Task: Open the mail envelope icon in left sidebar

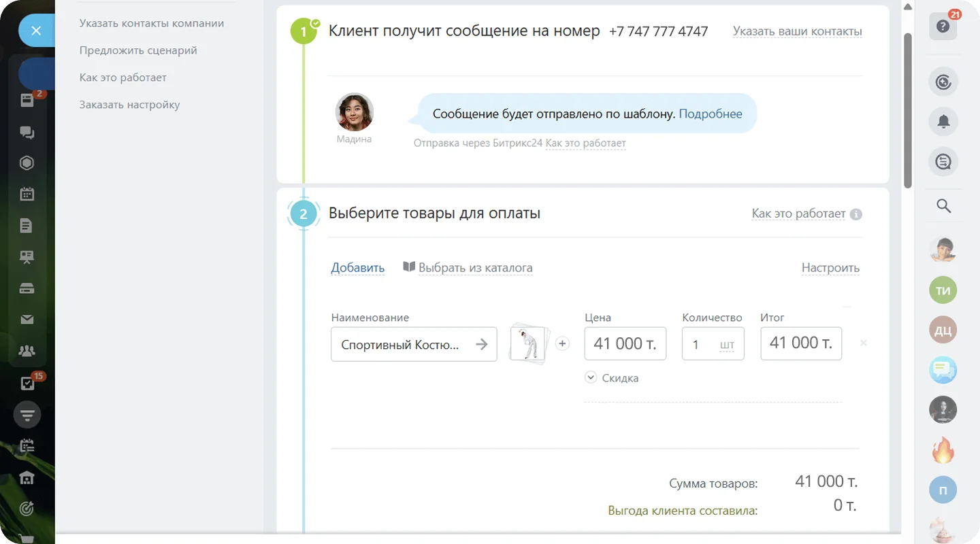Action: [x=27, y=320]
